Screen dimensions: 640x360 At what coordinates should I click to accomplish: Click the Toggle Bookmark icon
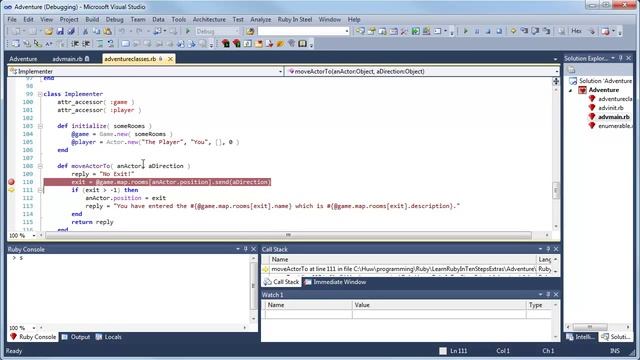(125, 44)
